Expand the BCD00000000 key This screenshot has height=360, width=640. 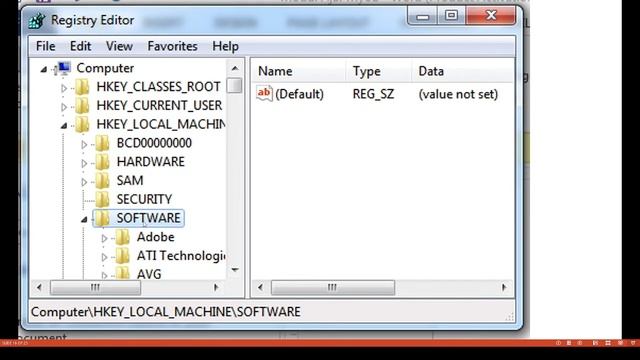click(84, 144)
